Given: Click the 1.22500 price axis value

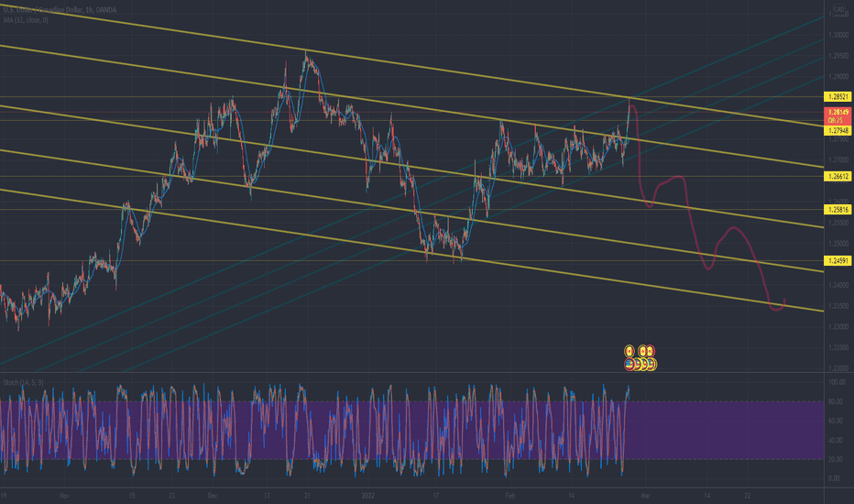Looking at the screenshot, I should click(838, 347).
